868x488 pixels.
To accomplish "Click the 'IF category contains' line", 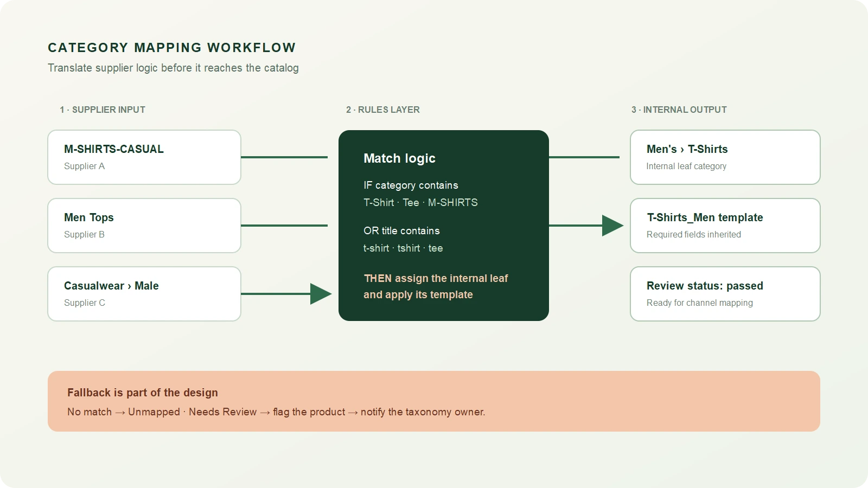I will (x=411, y=185).
